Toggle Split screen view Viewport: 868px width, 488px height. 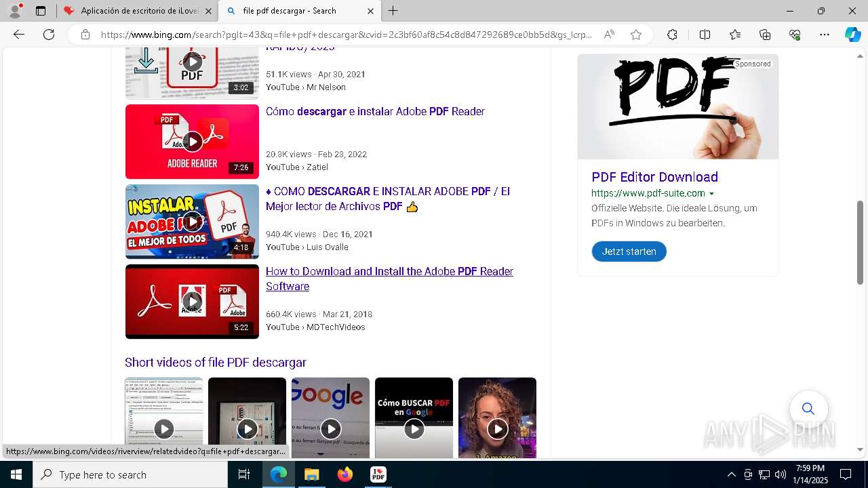point(705,35)
